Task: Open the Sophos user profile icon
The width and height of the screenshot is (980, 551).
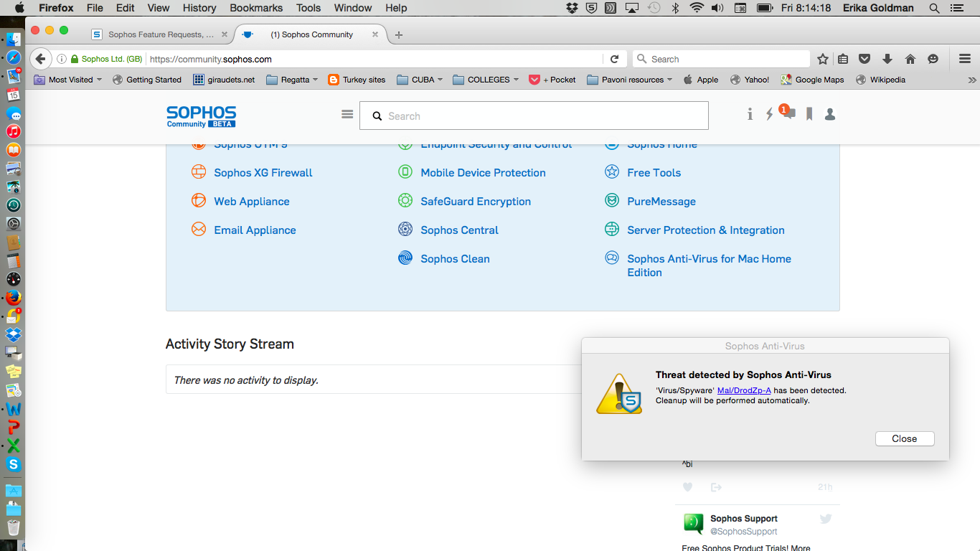Action: point(830,114)
